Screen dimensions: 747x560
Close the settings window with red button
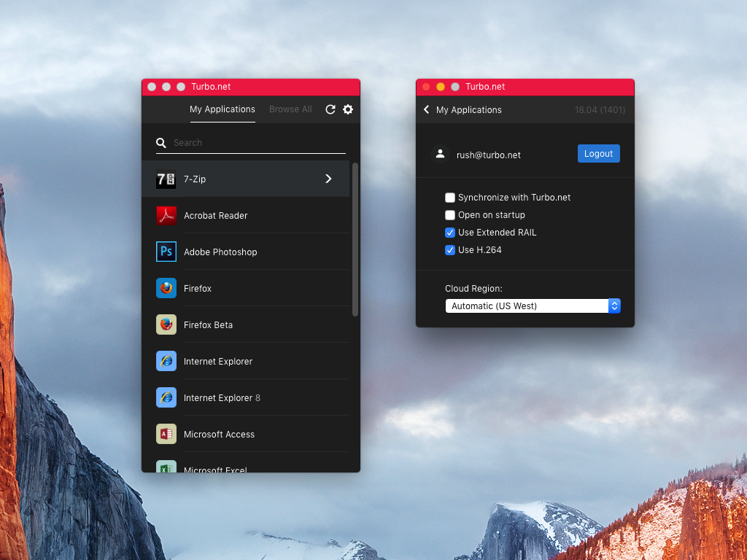(x=426, y=87)
